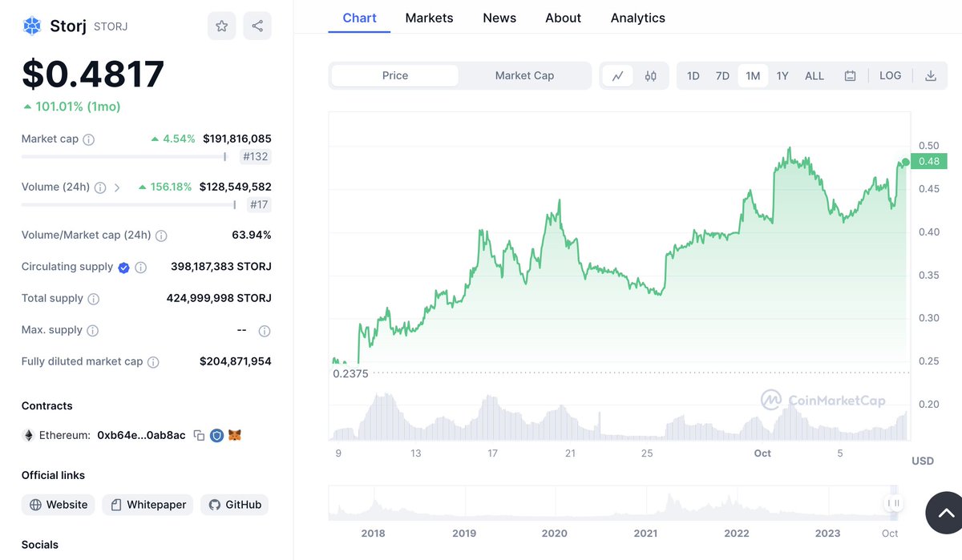Switch to line chart view
This screenshot has width=962, height=560.
coord(618,76)
